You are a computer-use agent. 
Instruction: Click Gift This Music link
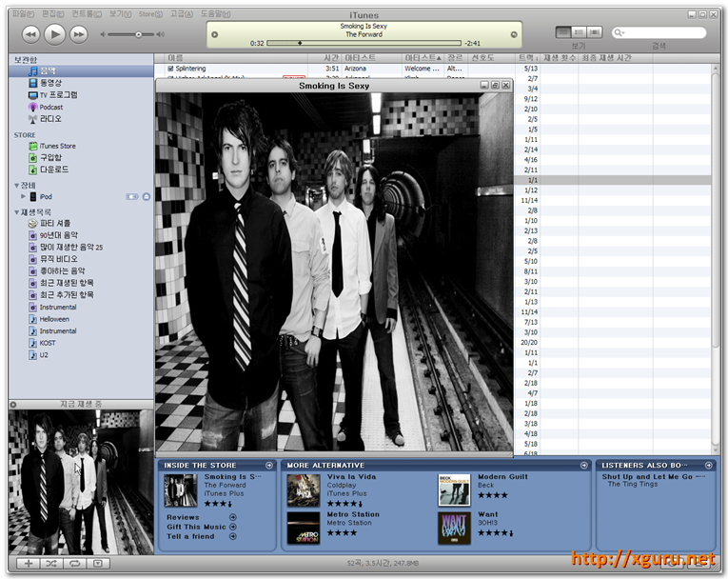point(196,527)
